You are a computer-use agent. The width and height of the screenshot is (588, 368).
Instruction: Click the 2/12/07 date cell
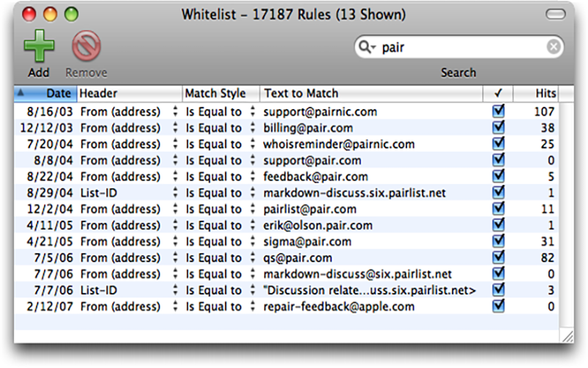click(49, 307)
